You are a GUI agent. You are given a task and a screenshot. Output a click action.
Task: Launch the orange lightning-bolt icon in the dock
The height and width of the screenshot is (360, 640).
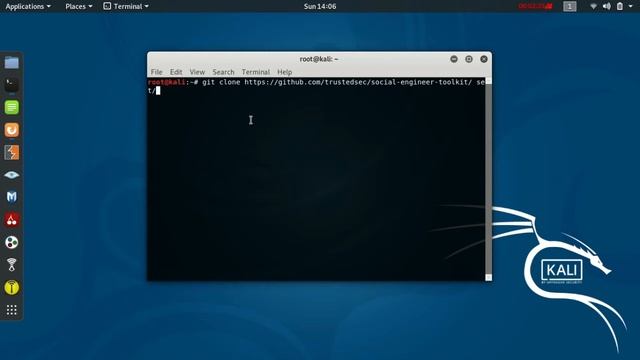click(x=11, y=152)
